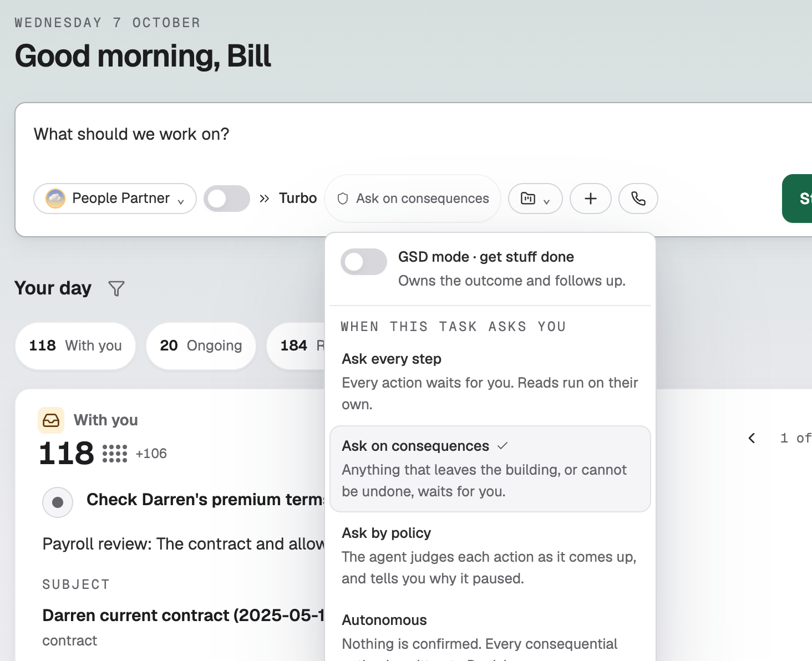Choose Ask on consequences menu option
The height and width of the screenshot is (661, 812).
click(490, 469)
